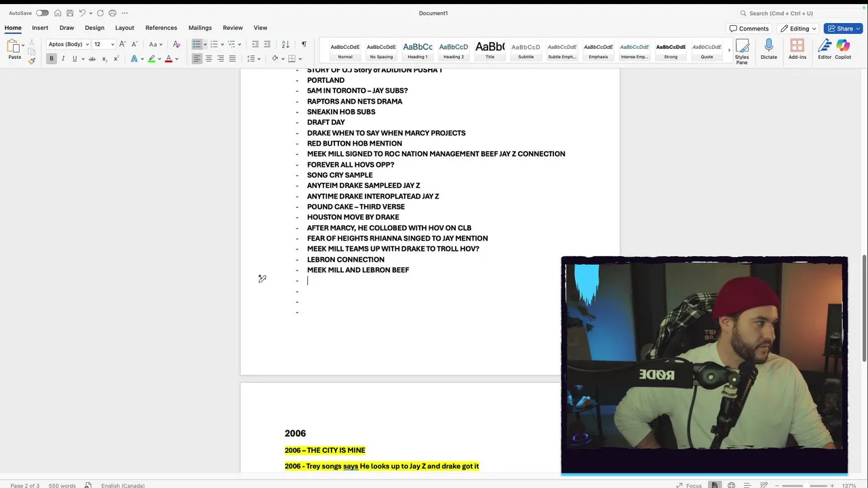The image size is (868, 488).
Task: Open Copilot from the ribbon
Action: pos(843,49)
